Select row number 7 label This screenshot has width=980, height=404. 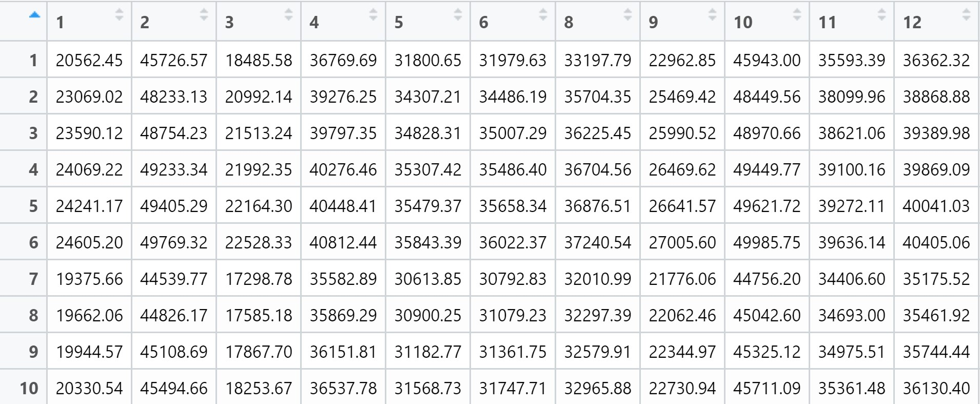33,279
